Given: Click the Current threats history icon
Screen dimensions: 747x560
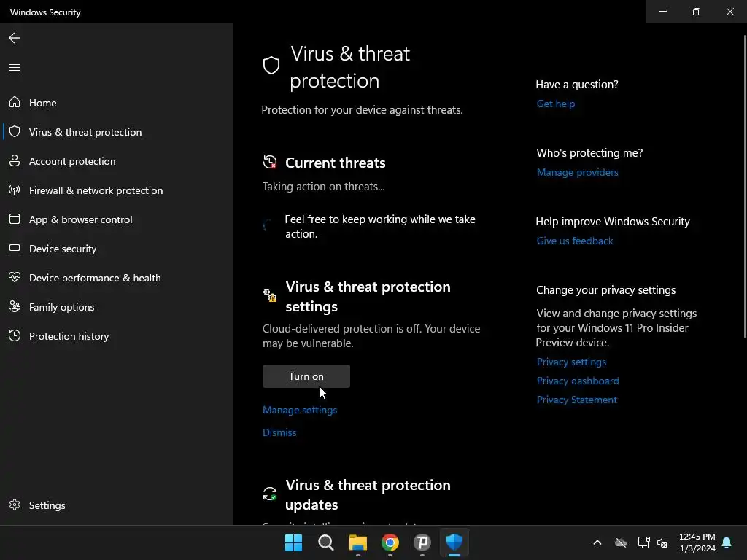Looking at the screenshot, I should coord(270,163).
